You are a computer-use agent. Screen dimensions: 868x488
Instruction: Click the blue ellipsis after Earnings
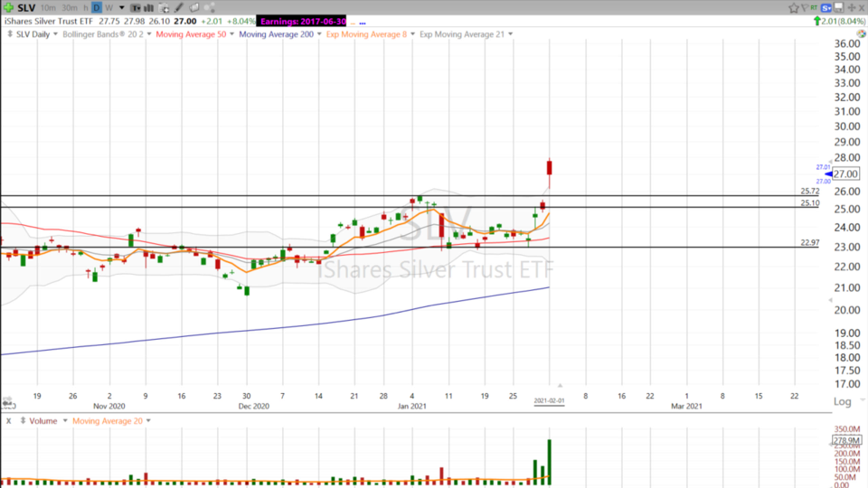pyautogui.click(x=363, y=23)
